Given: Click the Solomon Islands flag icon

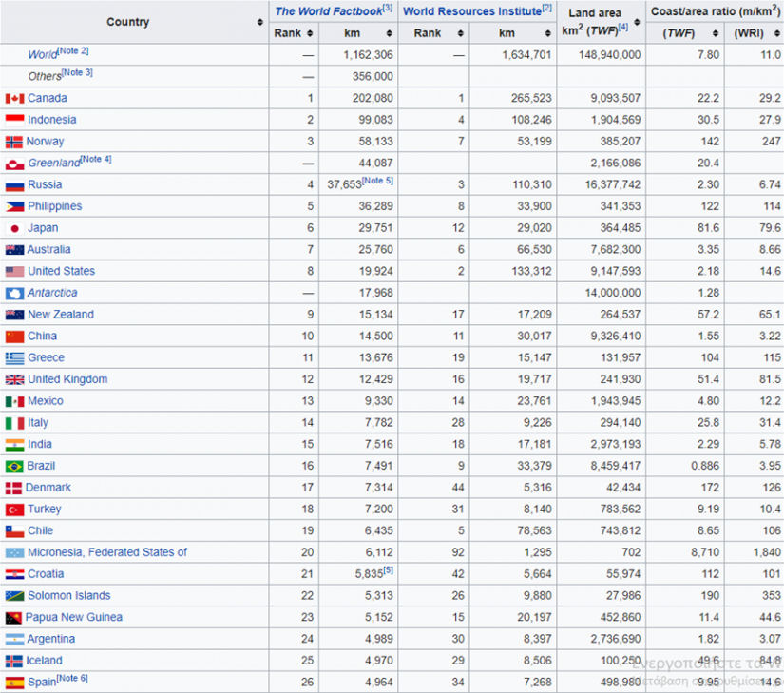Looking at the screenshot, I should click(x=14, y=595).
